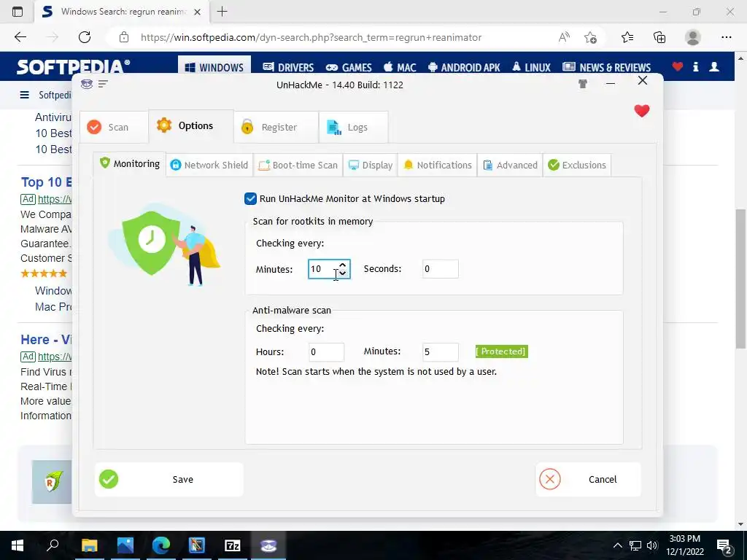Click the anti-malware Minutes field
747x560 pixels.
tap(440, 352)
